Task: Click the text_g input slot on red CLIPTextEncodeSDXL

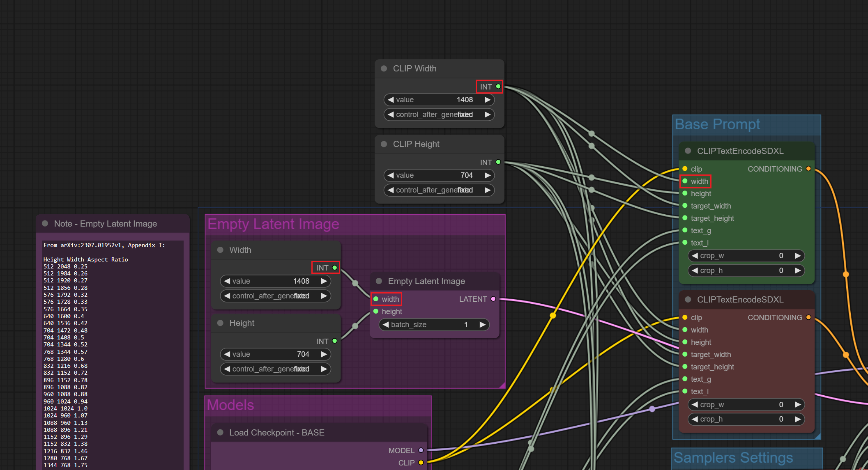Action: [x=685, y=379]
